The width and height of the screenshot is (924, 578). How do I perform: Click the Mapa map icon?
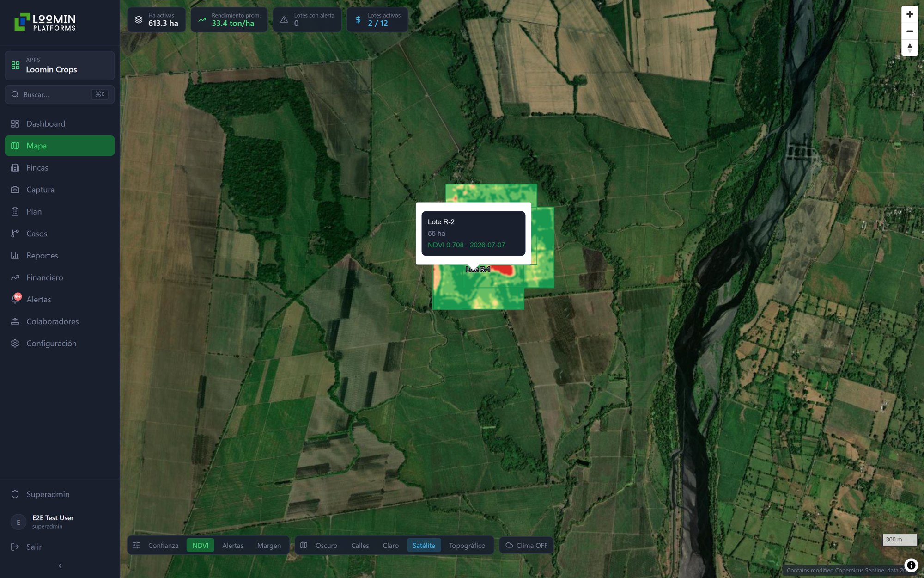click(15, 146)
